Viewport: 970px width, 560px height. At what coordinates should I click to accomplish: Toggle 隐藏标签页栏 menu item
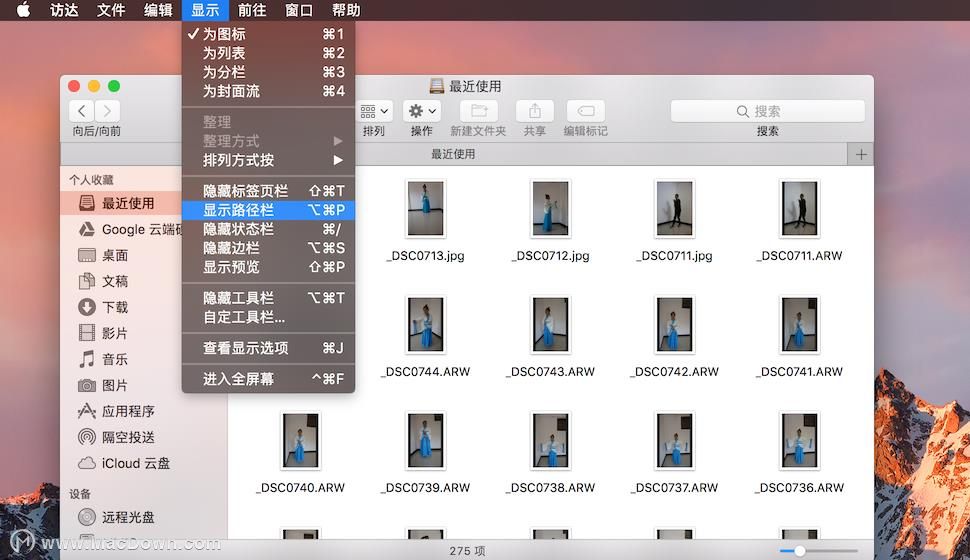(x=268, y=191)
